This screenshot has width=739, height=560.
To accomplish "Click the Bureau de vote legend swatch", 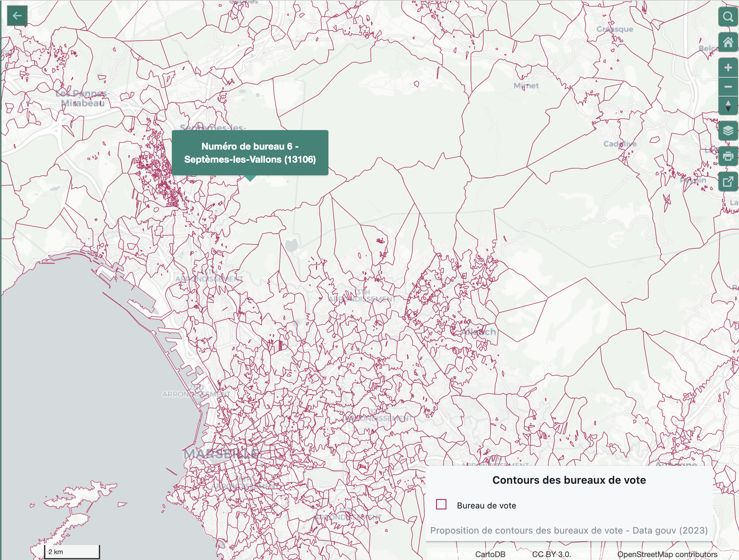I will coord(441,504).
